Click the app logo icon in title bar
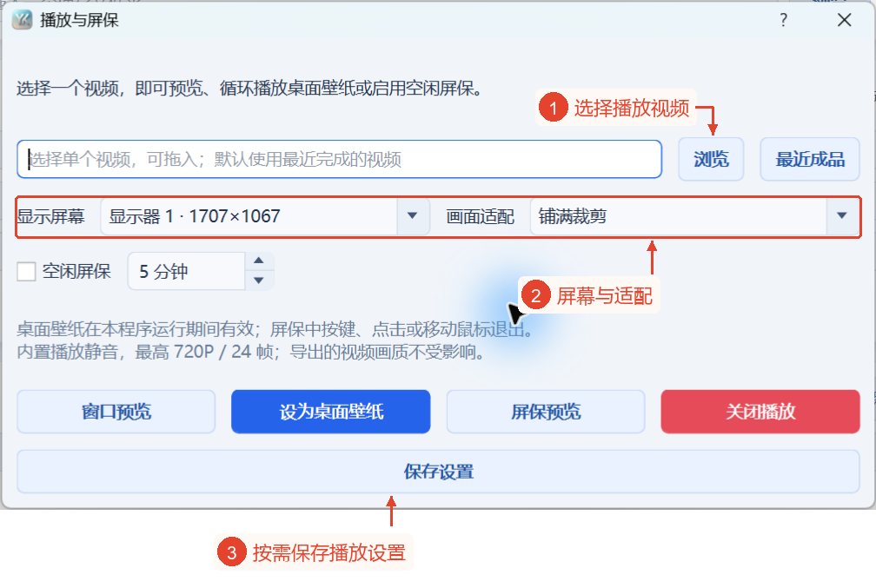This screenshot has width=876, height=588. 22,20
